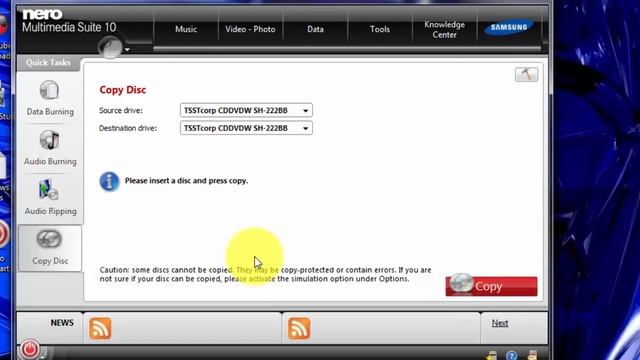
Task: Open the Music menu
Action: pos(186,29)
